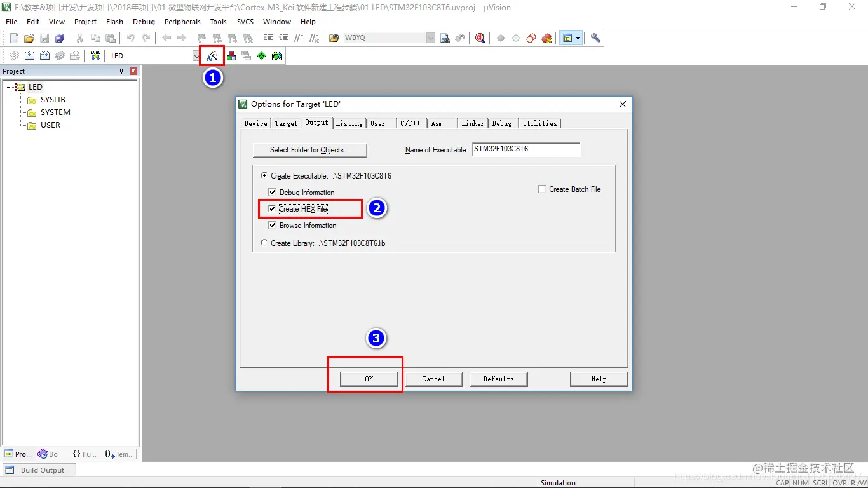Click the Navigate Forwards arrow icon

[182, 38]
